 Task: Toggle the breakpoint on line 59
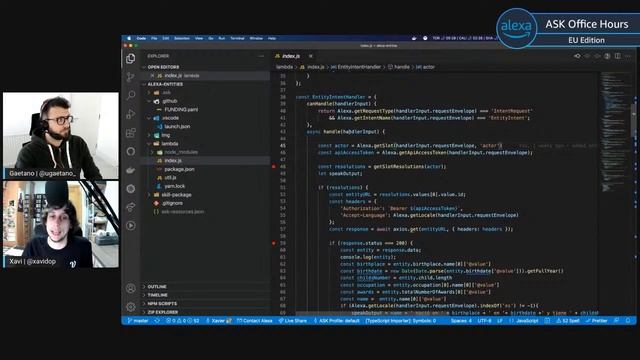pos(274,243)
